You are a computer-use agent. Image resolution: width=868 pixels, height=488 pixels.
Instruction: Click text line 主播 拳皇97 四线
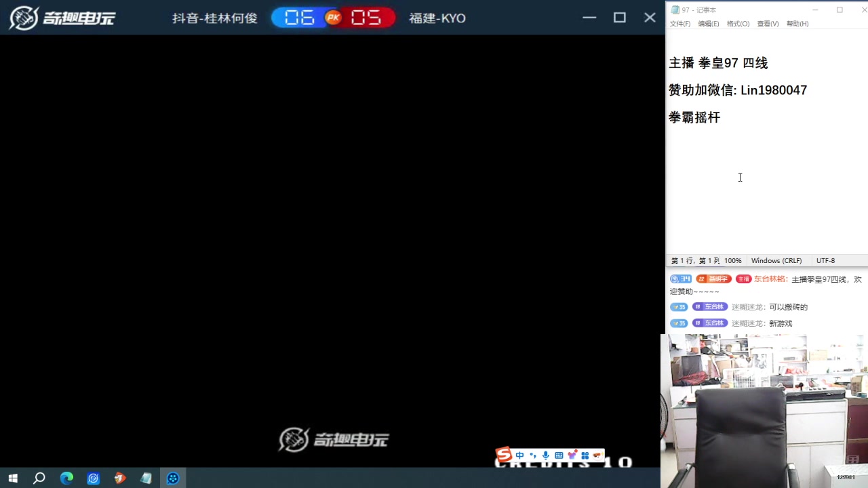(x=718, y=63)
